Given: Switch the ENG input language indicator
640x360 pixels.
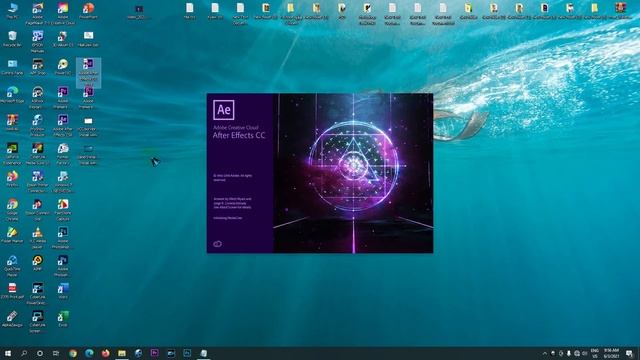Looking at the screenshot, I should [x=595, y=353].
